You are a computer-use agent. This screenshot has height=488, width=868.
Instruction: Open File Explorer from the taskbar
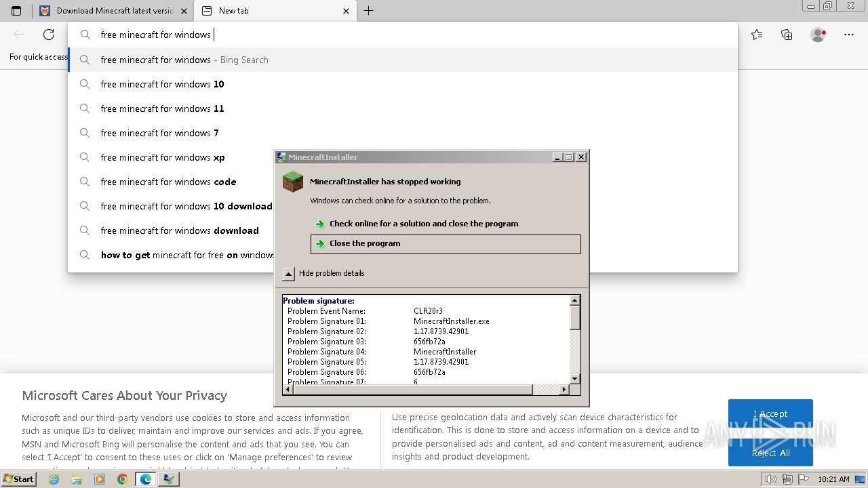click(77, 479)
